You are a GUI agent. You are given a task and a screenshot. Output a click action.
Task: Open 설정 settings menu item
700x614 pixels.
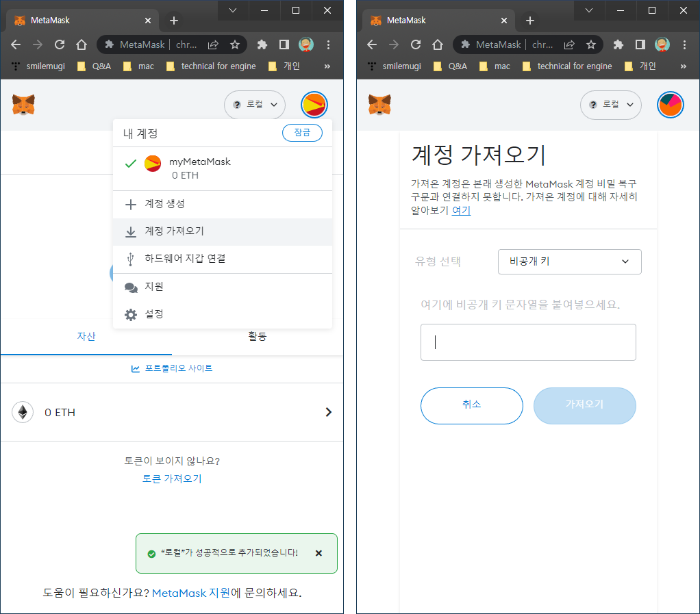tap(223, 315)
